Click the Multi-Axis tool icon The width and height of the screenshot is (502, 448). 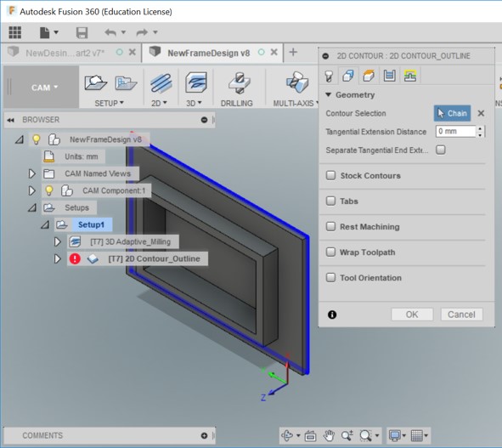tap(297, 82)
